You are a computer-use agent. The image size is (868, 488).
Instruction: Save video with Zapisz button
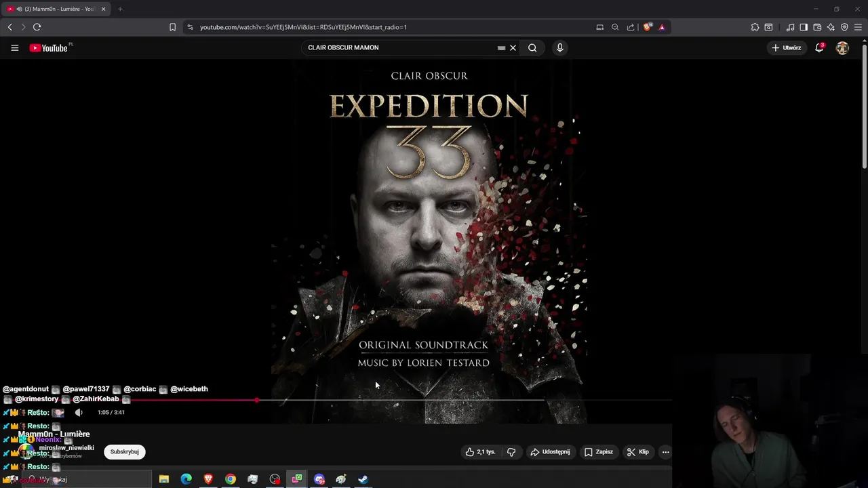pyautogui.click(x=599, y=452)
